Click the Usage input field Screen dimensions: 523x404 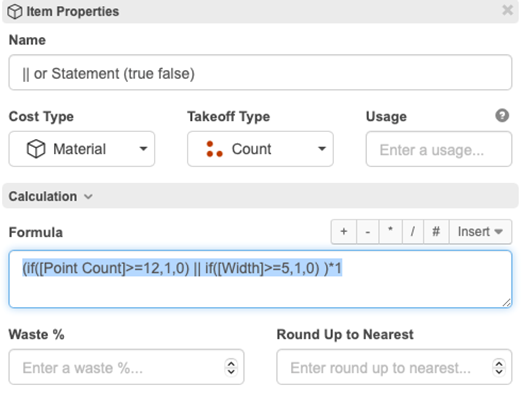coord(439,149)
